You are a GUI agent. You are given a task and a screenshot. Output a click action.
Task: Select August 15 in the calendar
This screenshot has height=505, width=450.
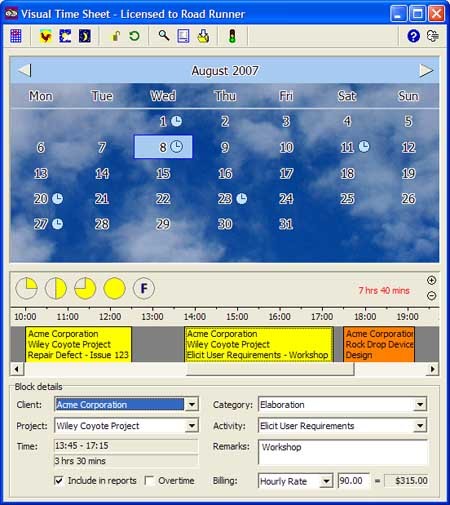pos(163,173)
